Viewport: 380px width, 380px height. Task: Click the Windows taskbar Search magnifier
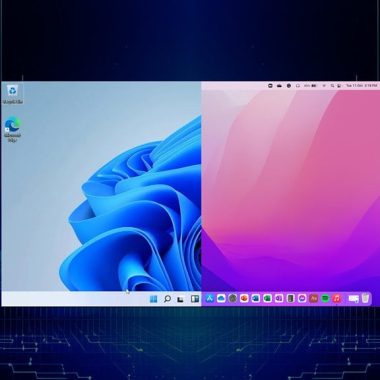click(167, 299)
